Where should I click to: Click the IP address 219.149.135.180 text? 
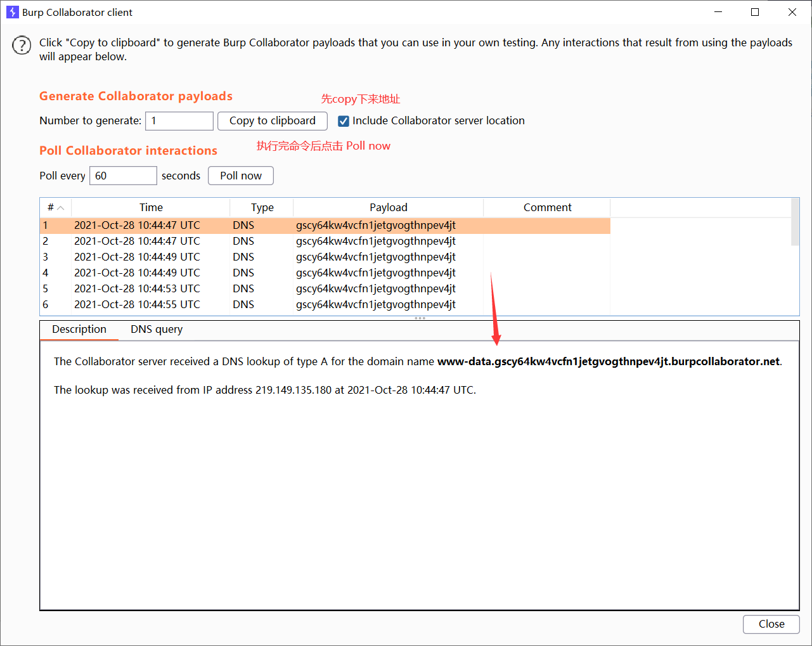pyautogui.click(x=293, y=390)
